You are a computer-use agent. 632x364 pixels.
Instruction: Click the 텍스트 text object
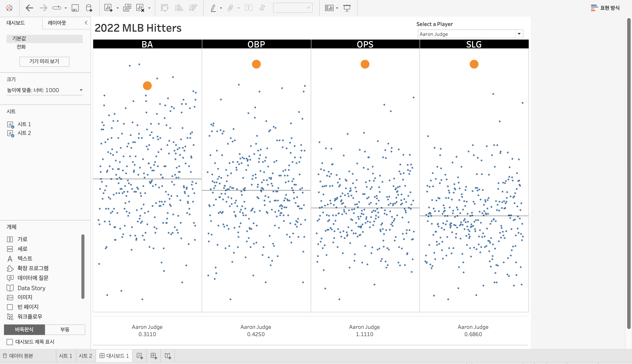pos(20,258)
